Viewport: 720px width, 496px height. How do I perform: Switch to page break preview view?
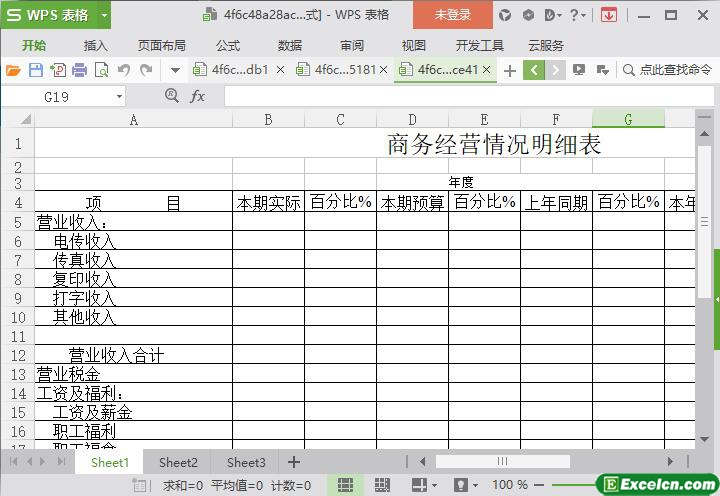[382, 485]
